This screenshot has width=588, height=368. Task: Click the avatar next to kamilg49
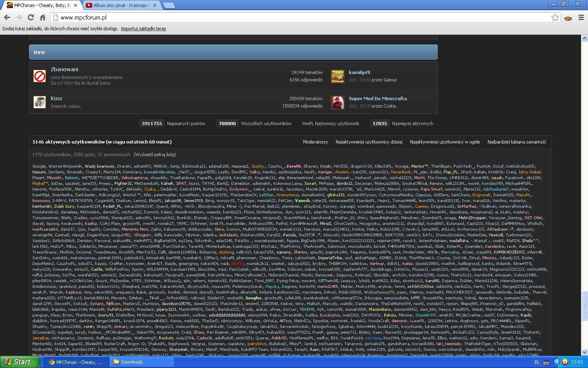(x=337, y=76)
